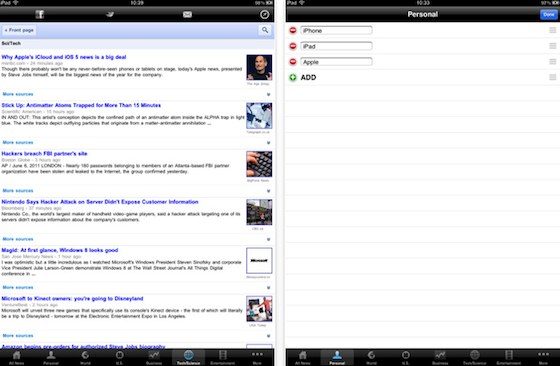The image size is (560, 366).
Task: Open the Nintendo Hacker Attack headline
Action: (100, 202)
